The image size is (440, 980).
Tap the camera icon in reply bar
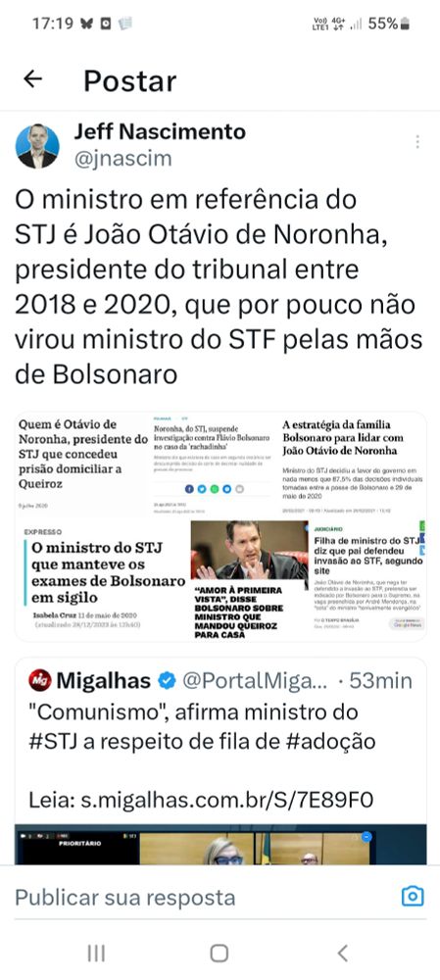coord(413,897)
